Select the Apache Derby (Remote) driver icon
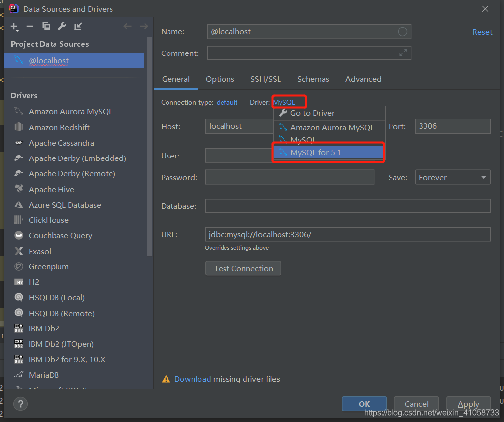 [19, 173]
